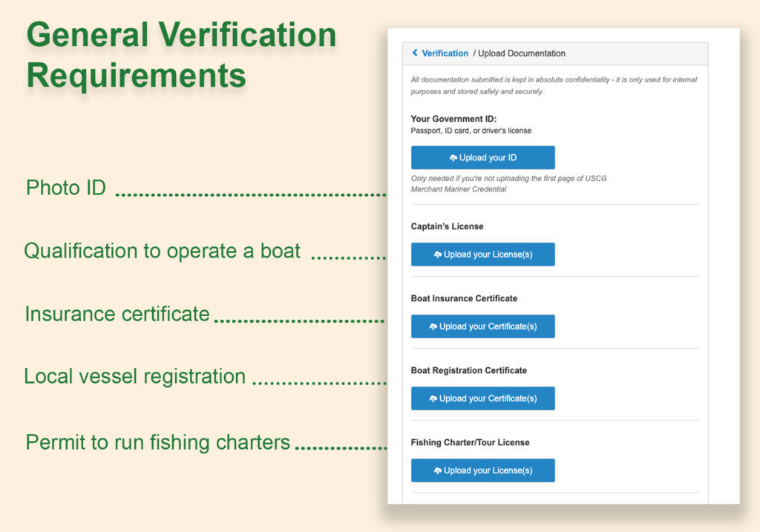
Task: Click the Your Government ID heading
Action: (453, 119)
